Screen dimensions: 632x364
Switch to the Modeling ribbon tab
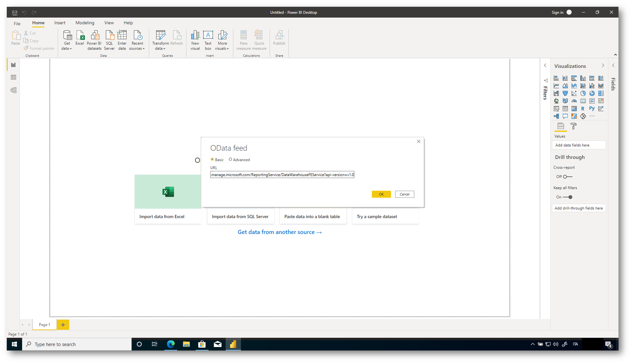click(85, 23)
